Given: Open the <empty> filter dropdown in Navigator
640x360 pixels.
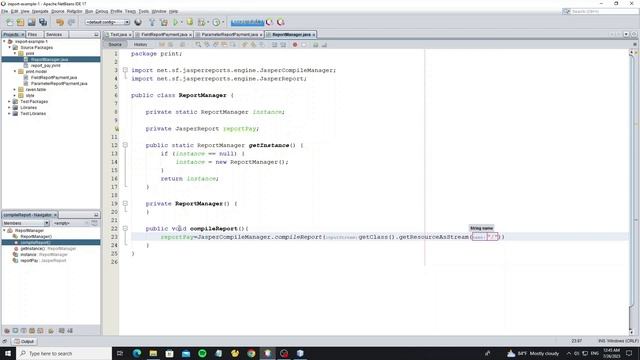Looking at the screenshot, I should [71, 223].
